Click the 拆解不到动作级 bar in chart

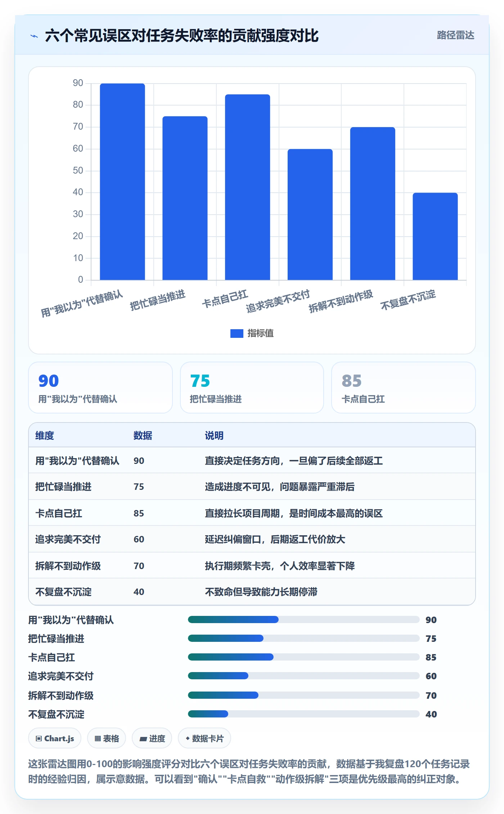[x=373, y=203]
